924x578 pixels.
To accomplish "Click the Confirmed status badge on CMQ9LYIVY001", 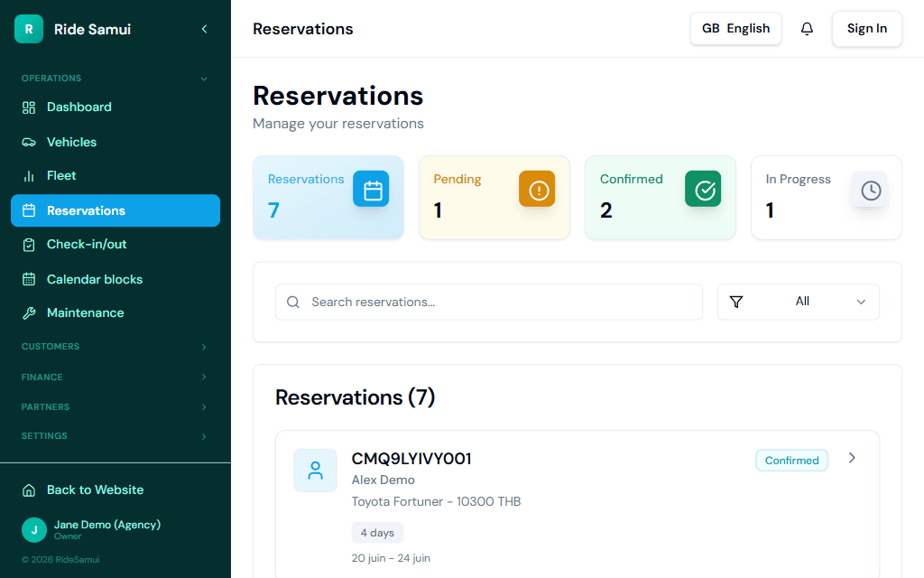I will (791, 461).
